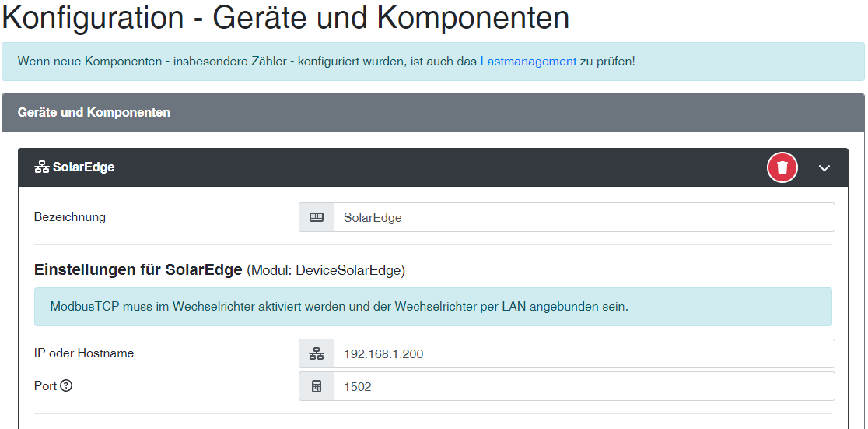
Task: Click the calculator icon beside Port field
Action: 317,386
